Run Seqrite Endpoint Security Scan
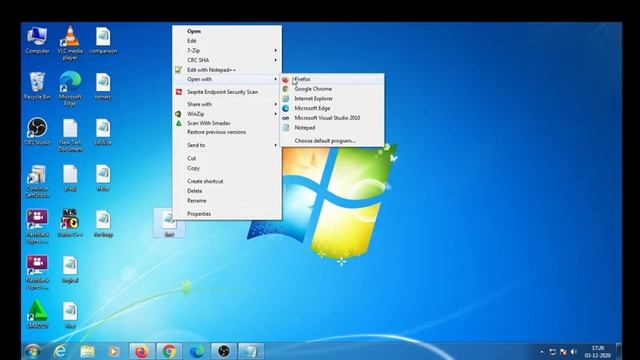 (x=227, y=92)
